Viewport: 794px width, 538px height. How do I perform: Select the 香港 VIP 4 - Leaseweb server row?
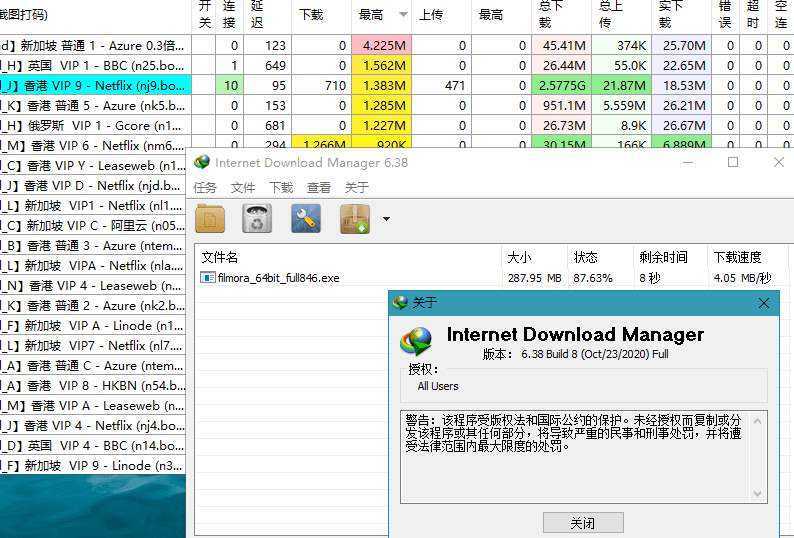point(93,286)
